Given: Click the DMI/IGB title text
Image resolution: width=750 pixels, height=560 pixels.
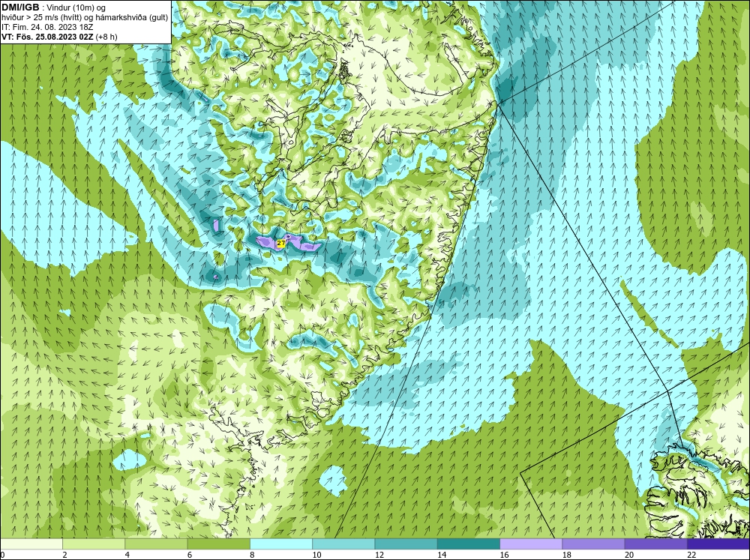Looking at the screenshot, I should [20, 7].
